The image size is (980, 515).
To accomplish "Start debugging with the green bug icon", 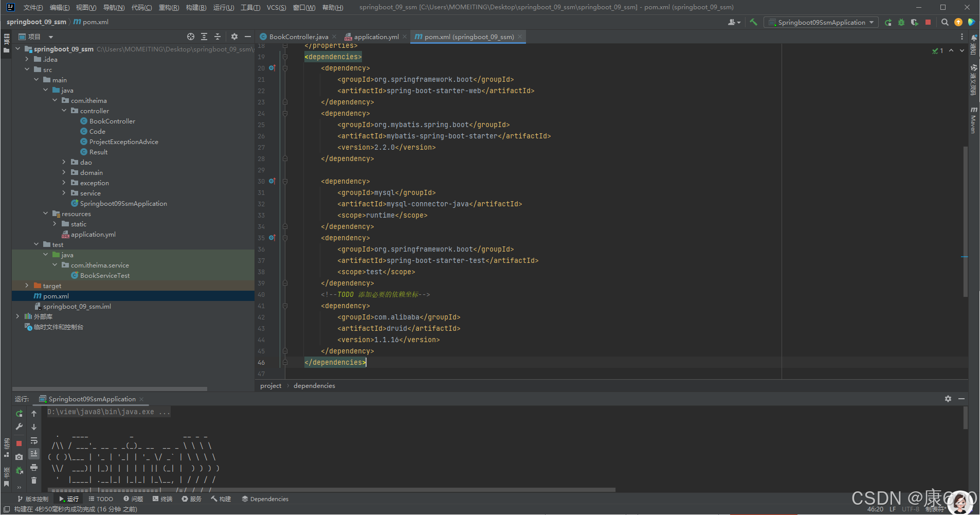I will click(901, 22).
